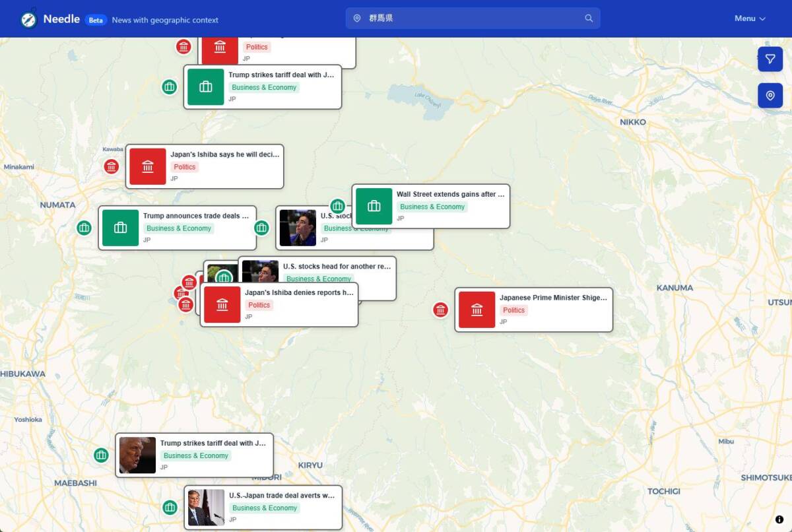Image resolution: width=792 pixels, height=532 pixels.
Task: Click red politics marker at top edge
Action: 183,47
